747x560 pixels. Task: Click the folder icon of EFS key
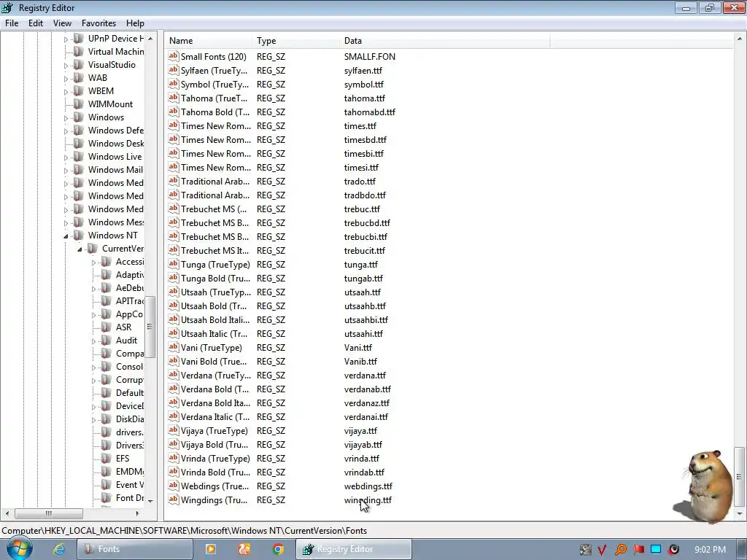tap(107, 458)
